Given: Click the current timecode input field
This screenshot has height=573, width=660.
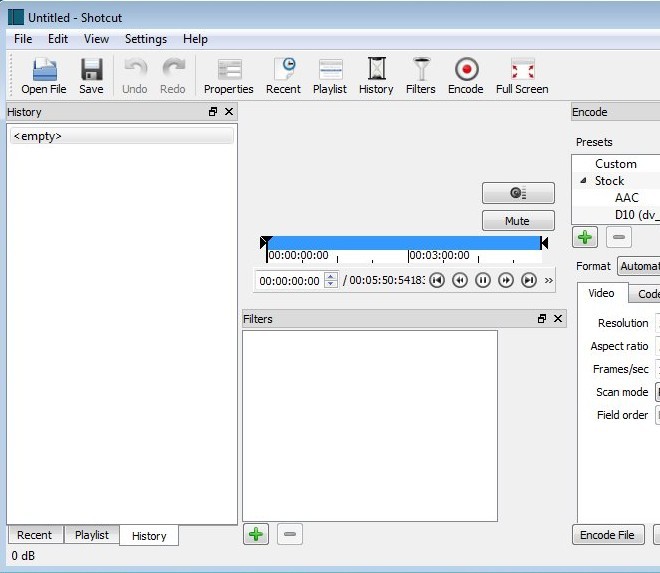Looking at the screenshot, I should (x=290, y=281).
